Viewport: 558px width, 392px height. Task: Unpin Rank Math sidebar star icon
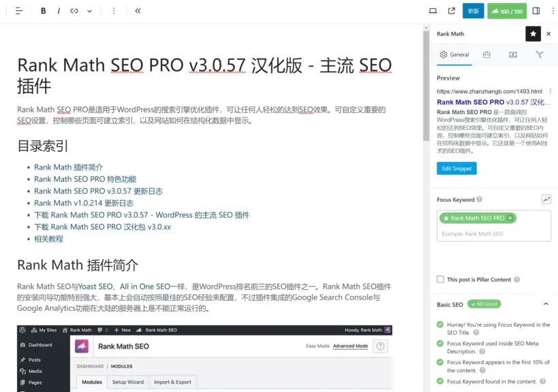pyautogui.click(x=533, y=34)
